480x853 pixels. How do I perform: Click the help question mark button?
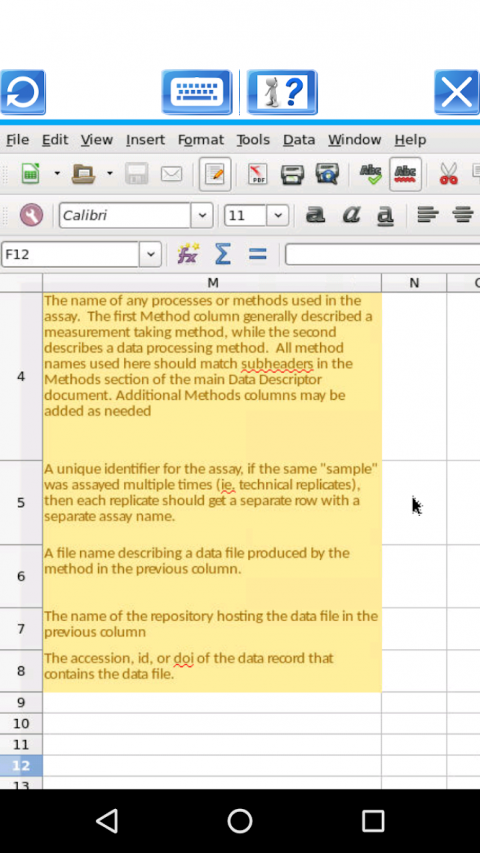point(282,92)
